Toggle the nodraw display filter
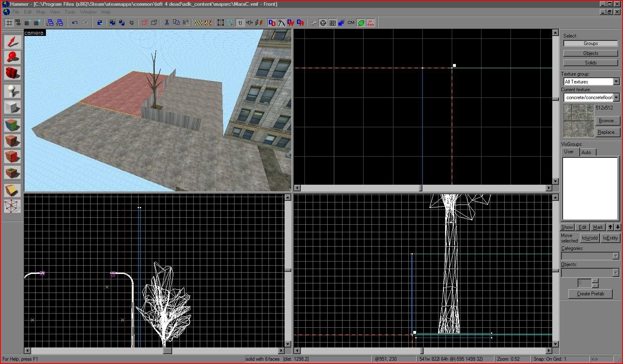 (370, 23)
